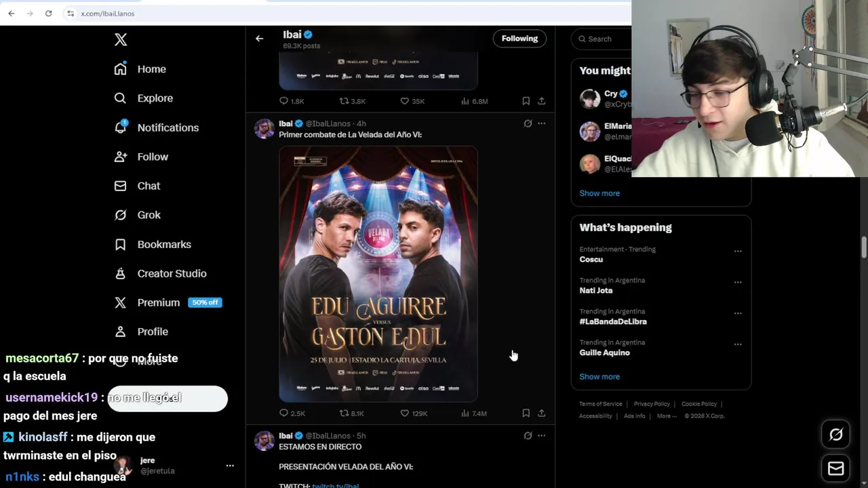View analytics of the 7.4M views post
This screenshot has height=488, width=868.
473,413
